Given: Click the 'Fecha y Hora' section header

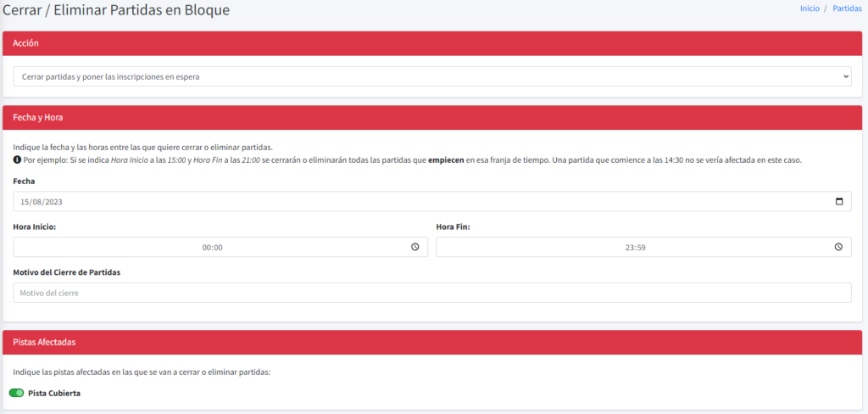Looking at the screenshot, I should pyautogui.click(x=432, y=118).
